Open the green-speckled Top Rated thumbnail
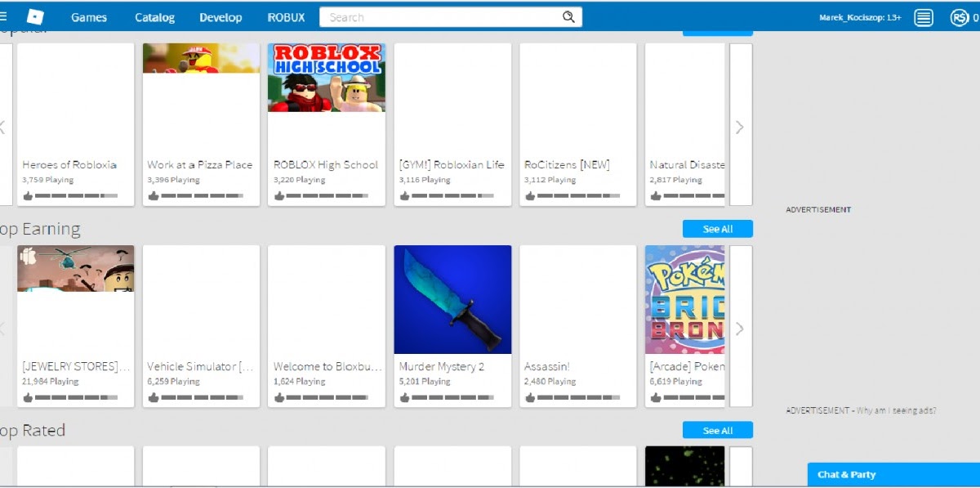This screenshot has width=980, height=488. [x=684, y=466]
